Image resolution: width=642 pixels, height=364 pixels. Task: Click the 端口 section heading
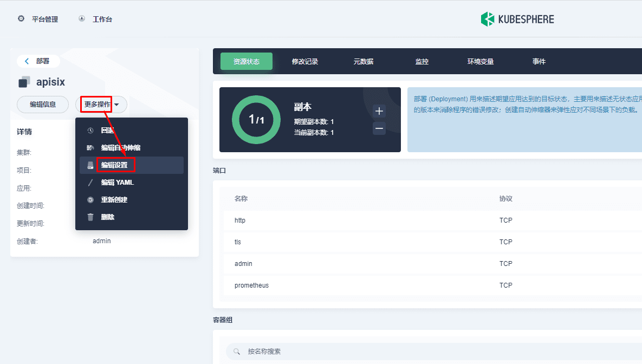[x=219, y=170]
